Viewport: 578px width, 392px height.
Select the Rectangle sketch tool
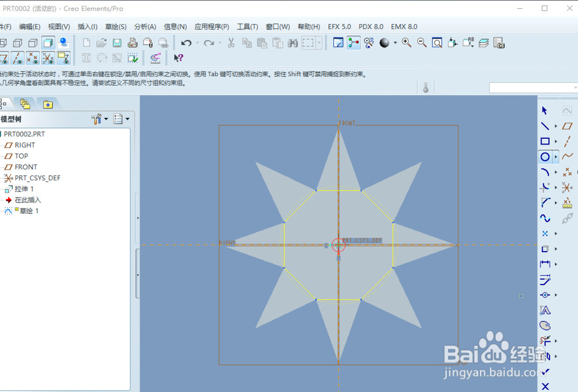point(545,141)
